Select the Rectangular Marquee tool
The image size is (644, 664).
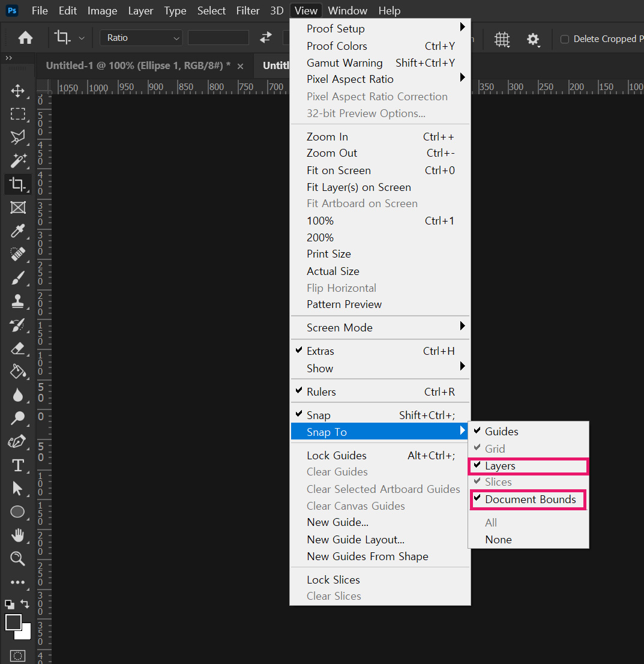pyautogui.click(x=17, y=114)
